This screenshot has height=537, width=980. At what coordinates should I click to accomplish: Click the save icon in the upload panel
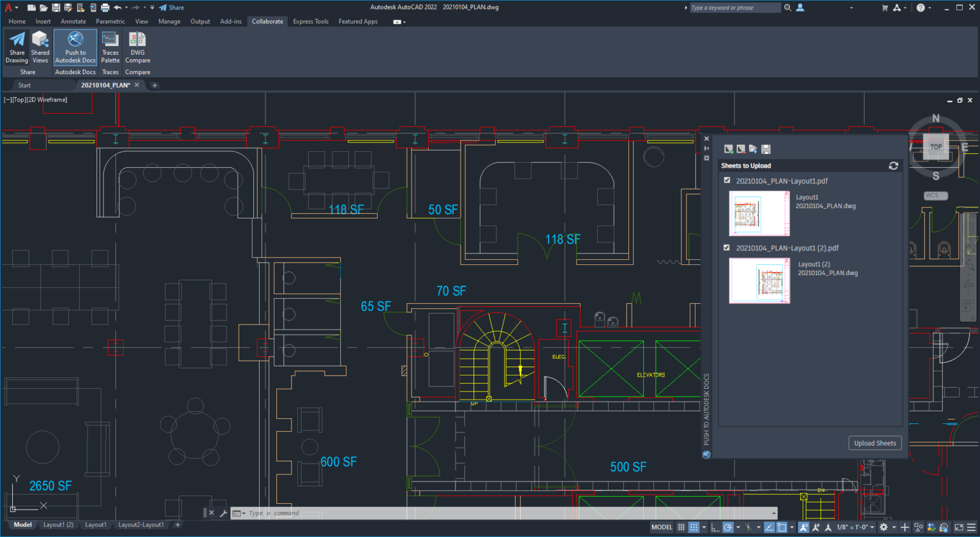click(766, 149)
